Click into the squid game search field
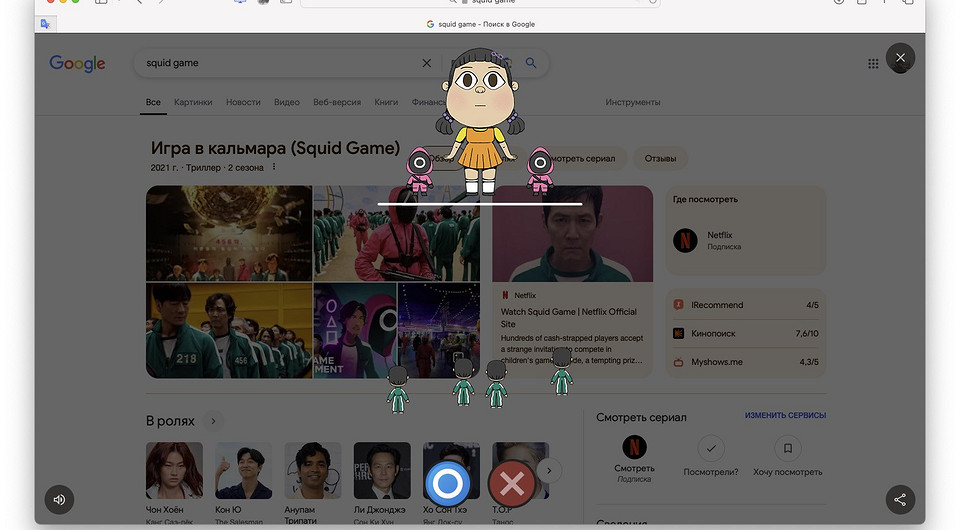The width and height of the screenshot is (960, 530). [270, 63]
